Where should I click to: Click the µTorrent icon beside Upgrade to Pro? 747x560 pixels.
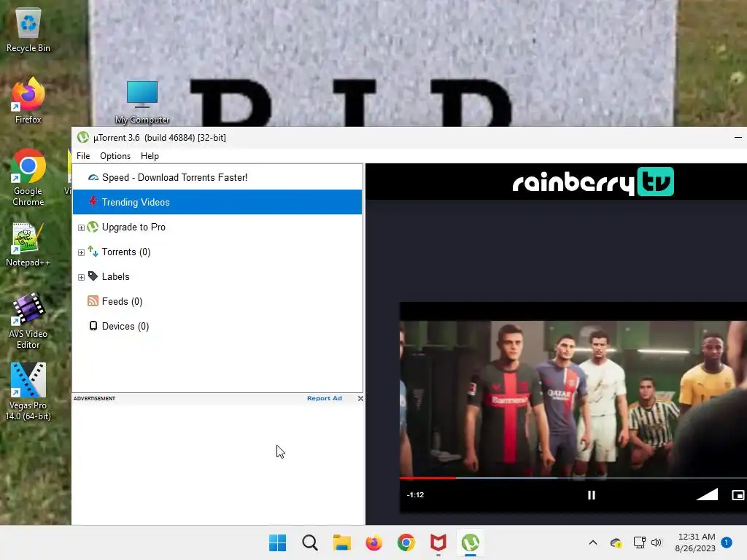[93, 227]
